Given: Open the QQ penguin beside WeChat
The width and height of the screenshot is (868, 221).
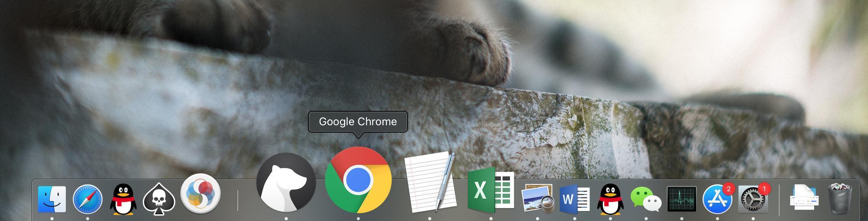Looking at the screenshot, I should 610,199.
